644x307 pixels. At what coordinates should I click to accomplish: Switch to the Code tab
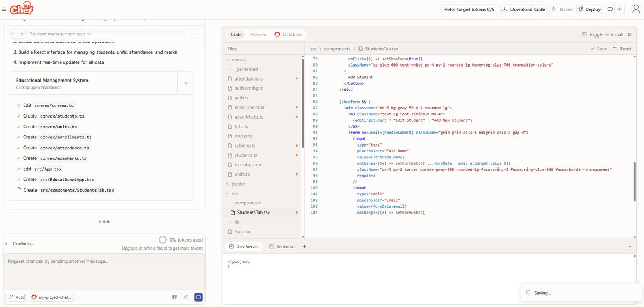point(236,34)
